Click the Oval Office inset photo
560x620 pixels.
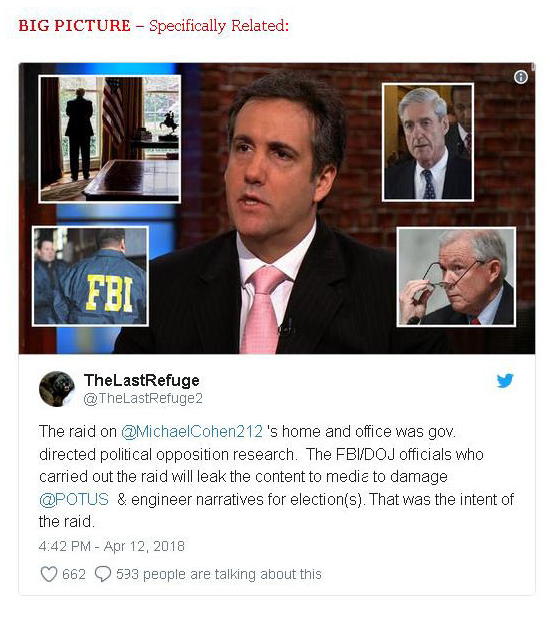tap(110, 139)
